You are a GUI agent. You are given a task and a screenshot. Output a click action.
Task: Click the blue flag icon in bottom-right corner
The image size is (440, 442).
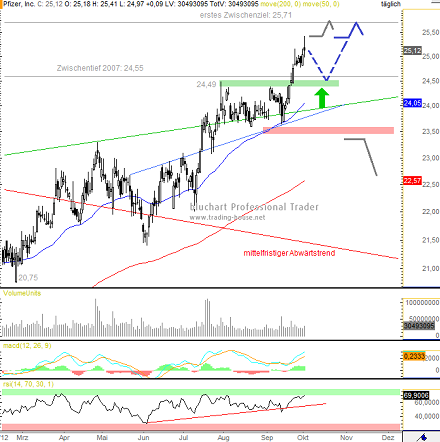tap(423, 437)
